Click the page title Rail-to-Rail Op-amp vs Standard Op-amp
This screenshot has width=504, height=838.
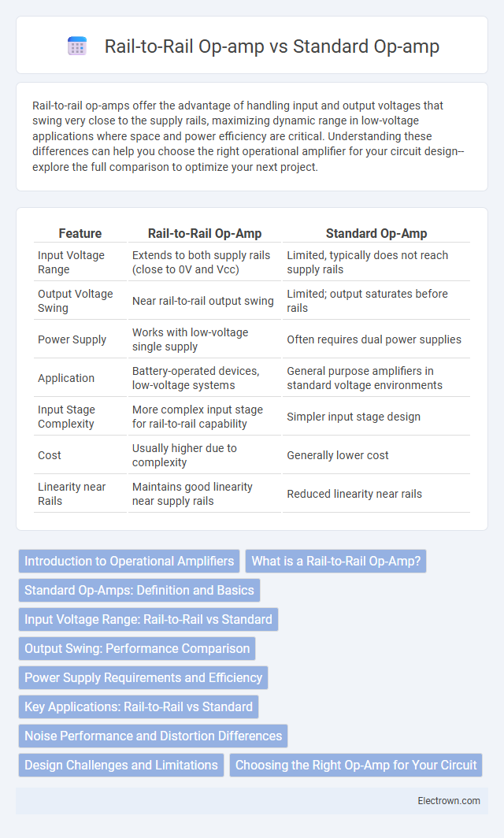point(272,46)
